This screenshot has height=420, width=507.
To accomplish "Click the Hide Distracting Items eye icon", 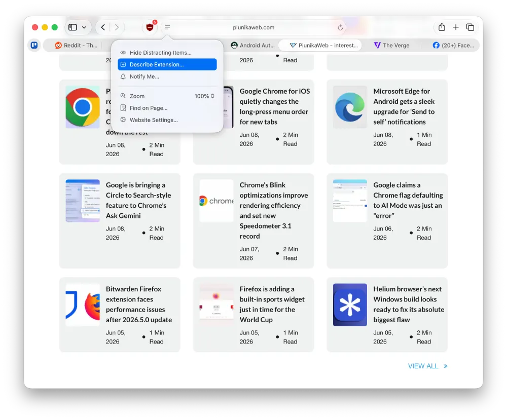I will tap(123, 53).
